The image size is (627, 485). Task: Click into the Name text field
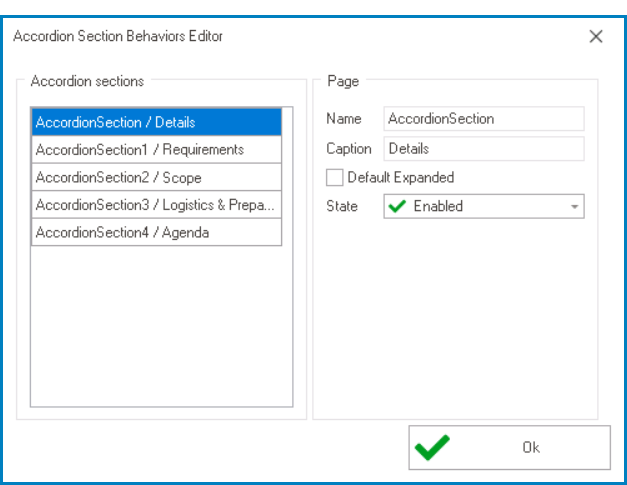483,119
